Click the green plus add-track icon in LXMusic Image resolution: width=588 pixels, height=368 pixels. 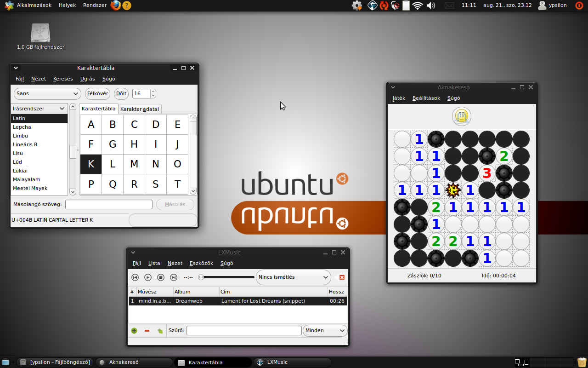pos(134,331)
